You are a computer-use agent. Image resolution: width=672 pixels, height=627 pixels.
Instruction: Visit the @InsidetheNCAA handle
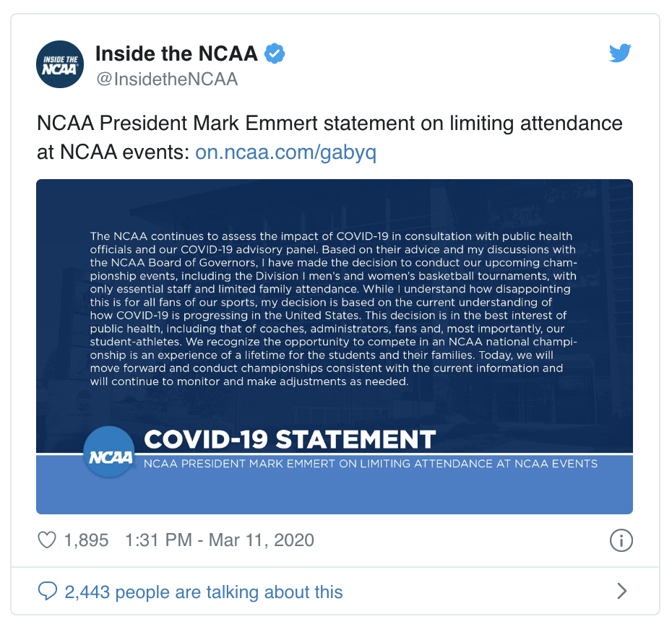point(166,79)
